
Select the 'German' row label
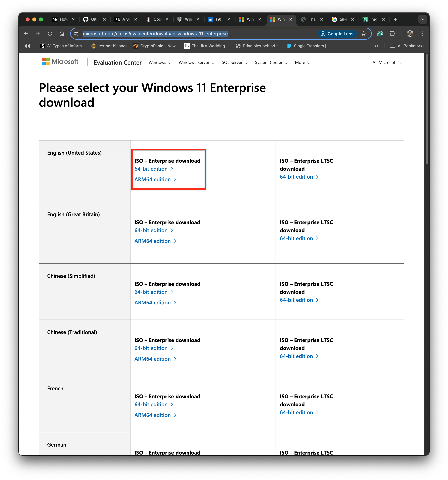57,445
